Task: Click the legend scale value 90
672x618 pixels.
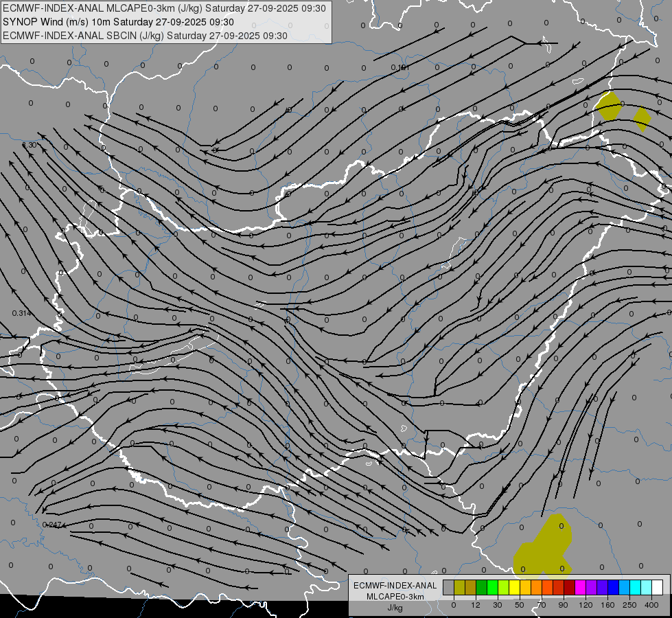Action: point(563,605)
